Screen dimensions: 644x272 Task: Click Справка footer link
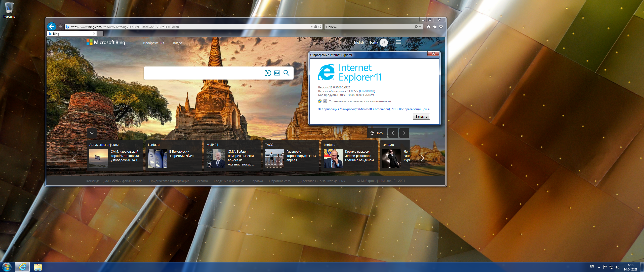[x=257, y=181]
